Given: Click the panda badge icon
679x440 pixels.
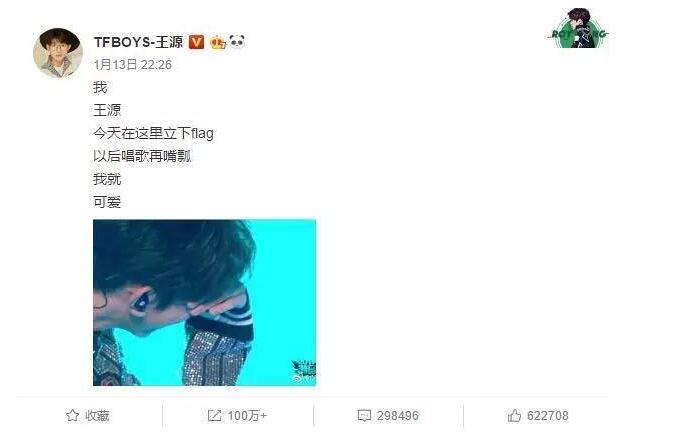Looking at the screenshot, I should click(237, 42).
